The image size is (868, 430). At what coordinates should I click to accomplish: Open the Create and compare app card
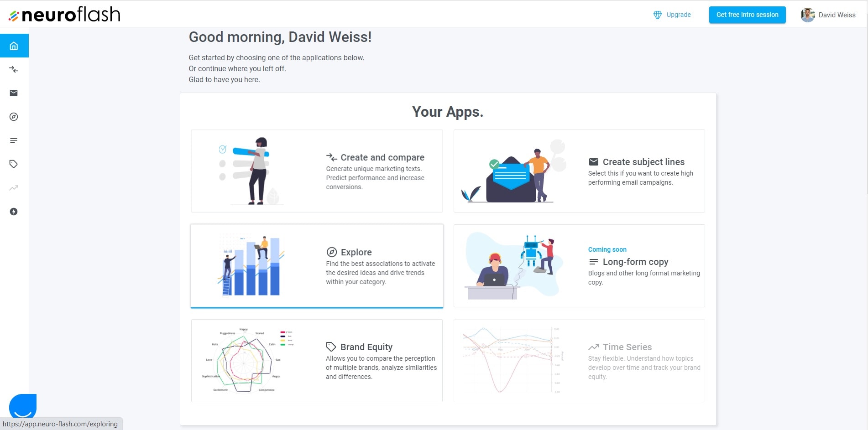point(317,171)
